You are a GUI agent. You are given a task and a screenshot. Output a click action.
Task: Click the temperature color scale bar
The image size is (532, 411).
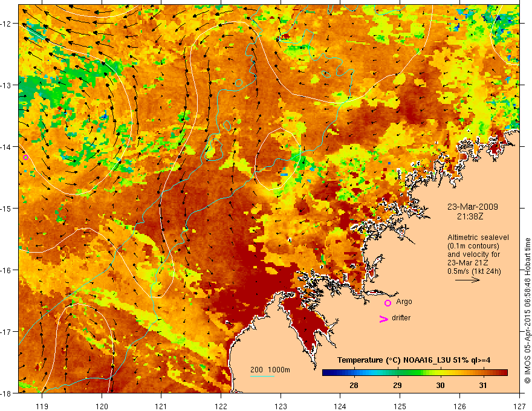pos(415,373)
